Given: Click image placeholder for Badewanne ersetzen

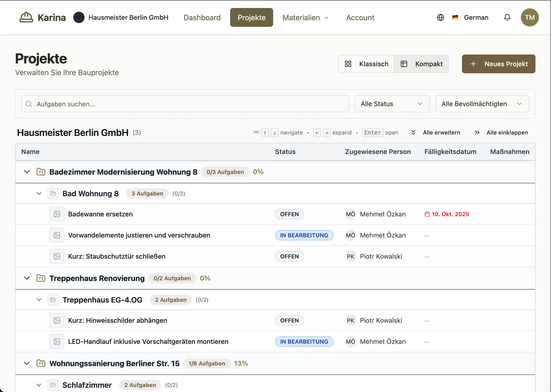Looking at the screenshot, I should pos(57,214).
